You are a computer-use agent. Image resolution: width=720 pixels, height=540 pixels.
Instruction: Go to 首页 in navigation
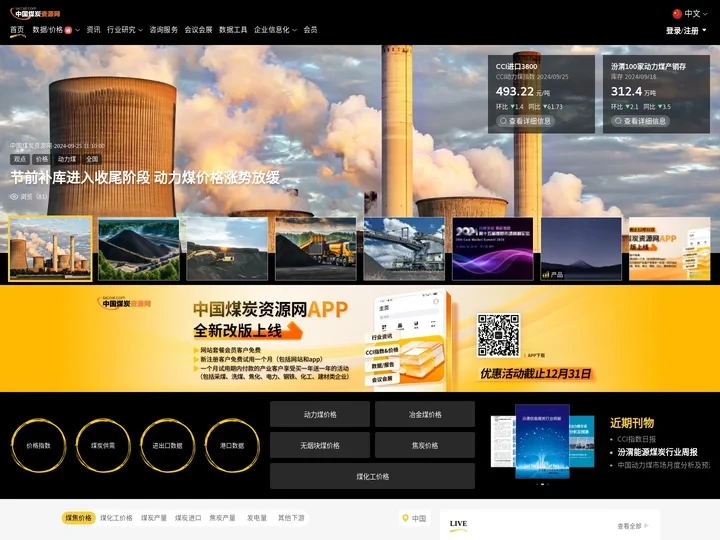[17, 30]
